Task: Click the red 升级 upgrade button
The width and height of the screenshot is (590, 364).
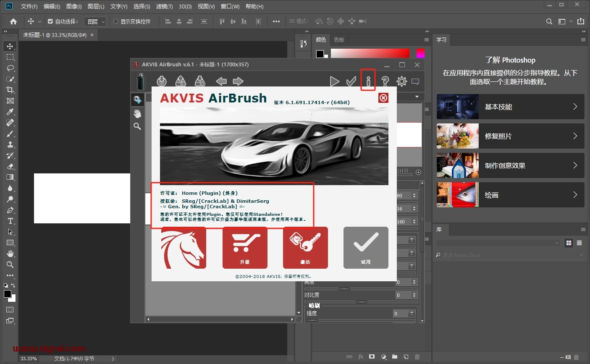Action: (245, 248)
